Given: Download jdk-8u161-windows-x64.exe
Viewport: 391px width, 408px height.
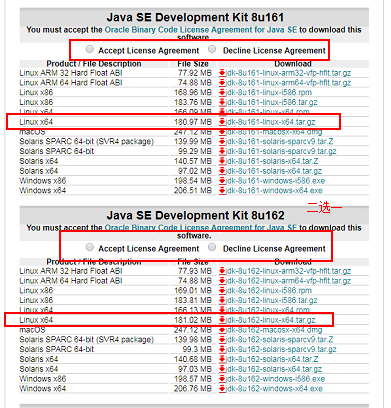Looking at the screenshot, I should coord(274,191).
